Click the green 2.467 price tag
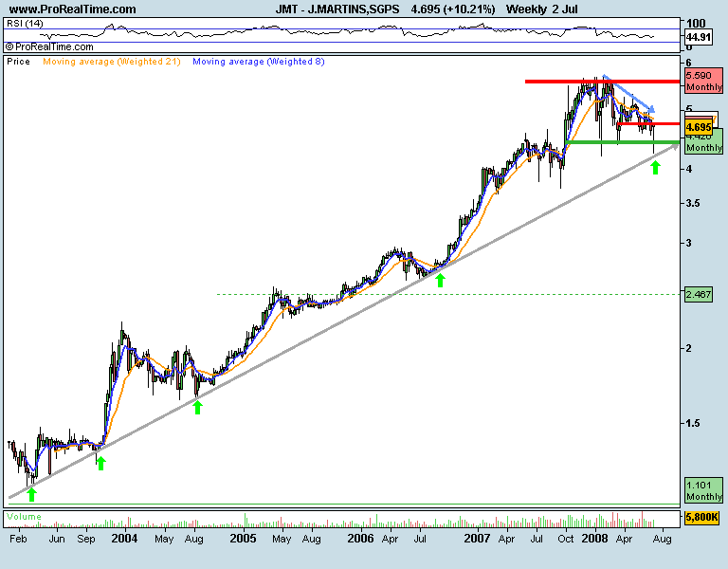The height and width of the screenshot is (569, 728). 699,295
